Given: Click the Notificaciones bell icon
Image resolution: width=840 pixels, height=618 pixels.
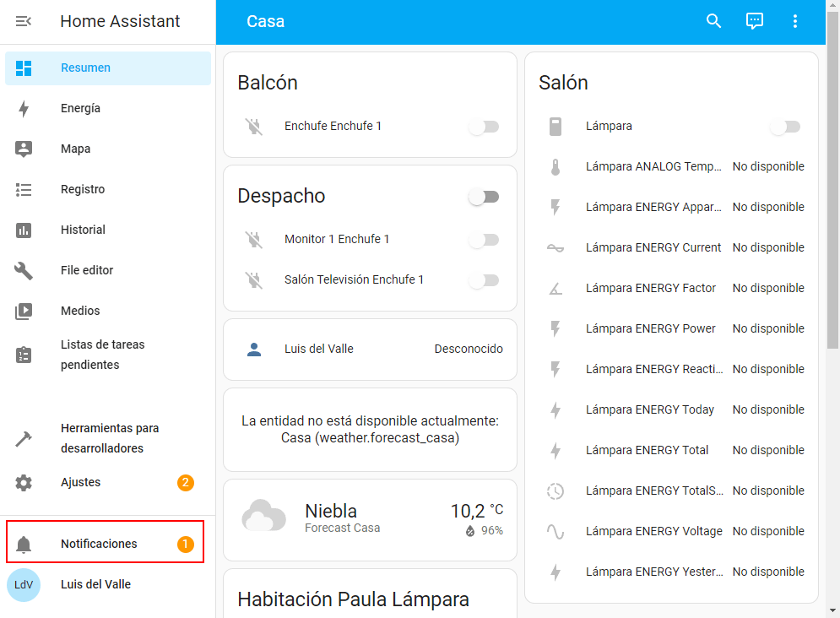Looking at the screenshot, I should 24,544.
